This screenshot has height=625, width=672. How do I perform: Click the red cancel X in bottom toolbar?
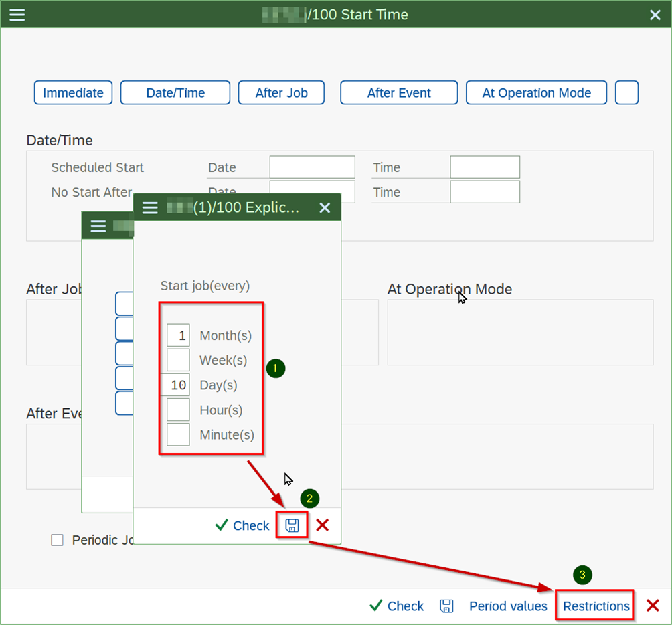653,606
